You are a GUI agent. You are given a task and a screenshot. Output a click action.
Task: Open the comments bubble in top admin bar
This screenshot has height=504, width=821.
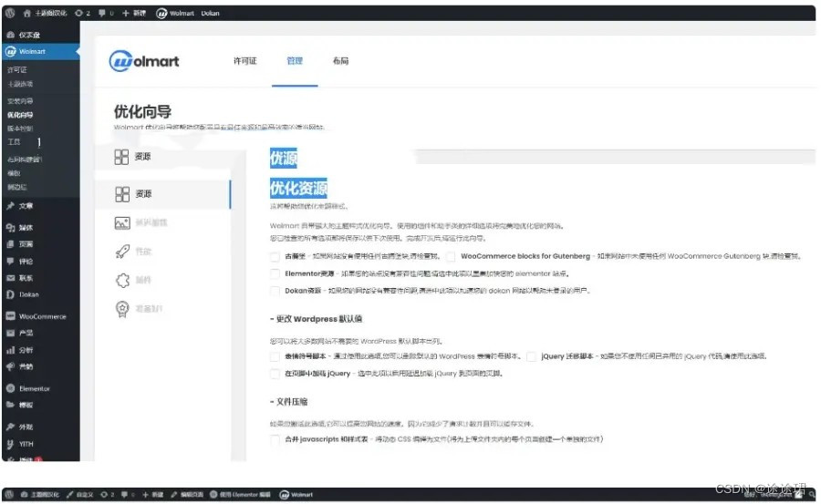106,13
